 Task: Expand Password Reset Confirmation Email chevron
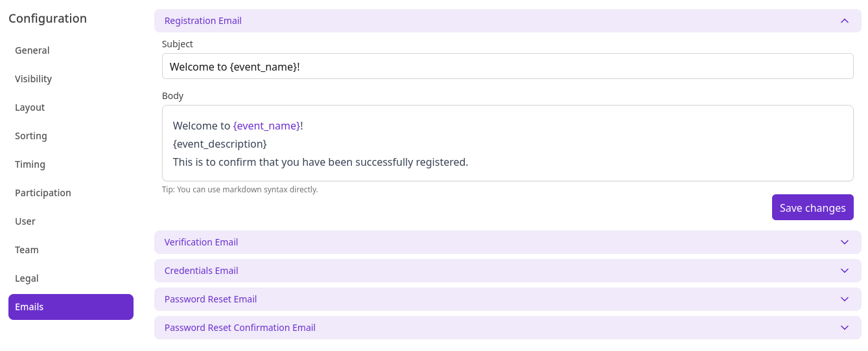click(844, 328)
